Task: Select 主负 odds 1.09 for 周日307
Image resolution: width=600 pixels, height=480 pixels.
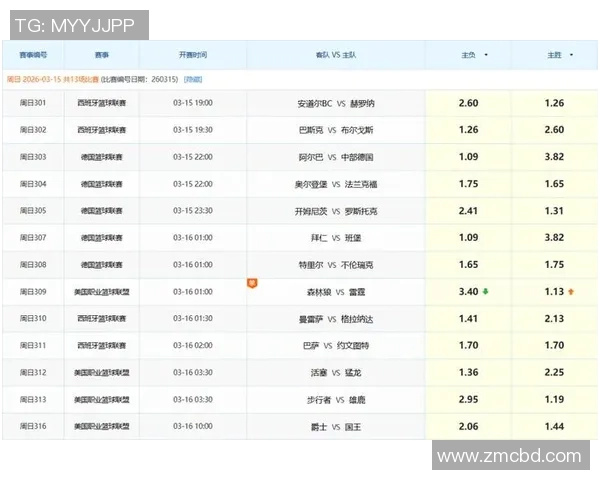Action: (x=469, y=238)
